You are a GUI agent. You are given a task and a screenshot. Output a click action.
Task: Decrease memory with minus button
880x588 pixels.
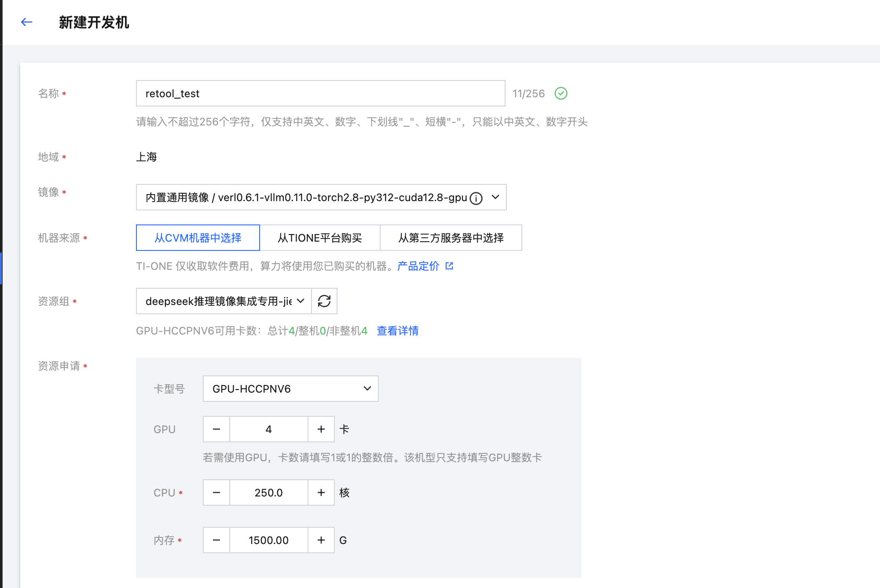(x=216, y=540)
